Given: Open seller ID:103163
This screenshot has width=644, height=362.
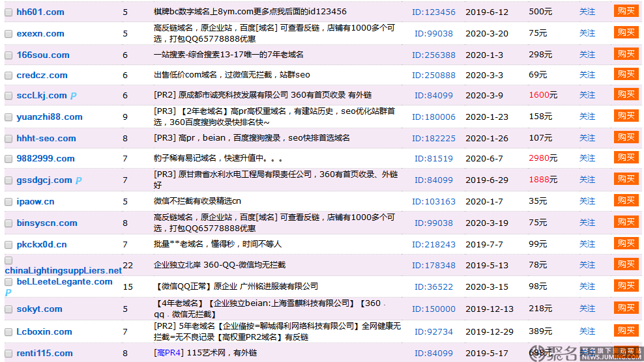Looking at the screenshot, I should coord(433,202).
